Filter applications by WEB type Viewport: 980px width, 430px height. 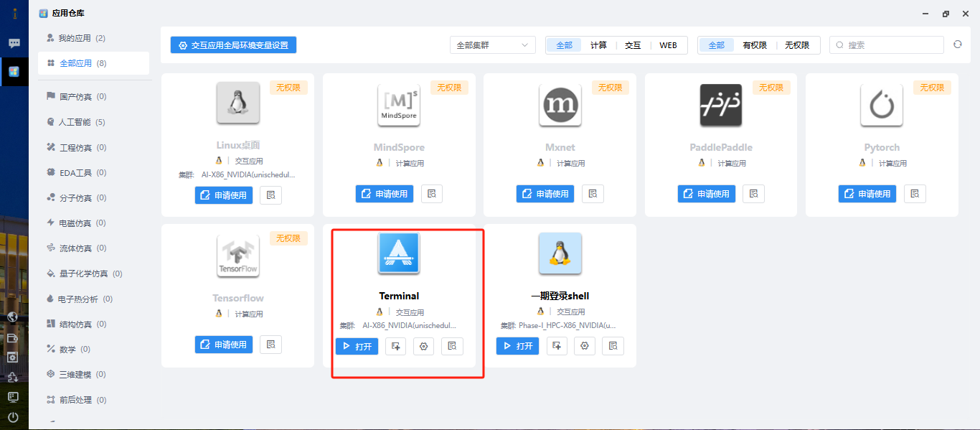click(668, 45)
